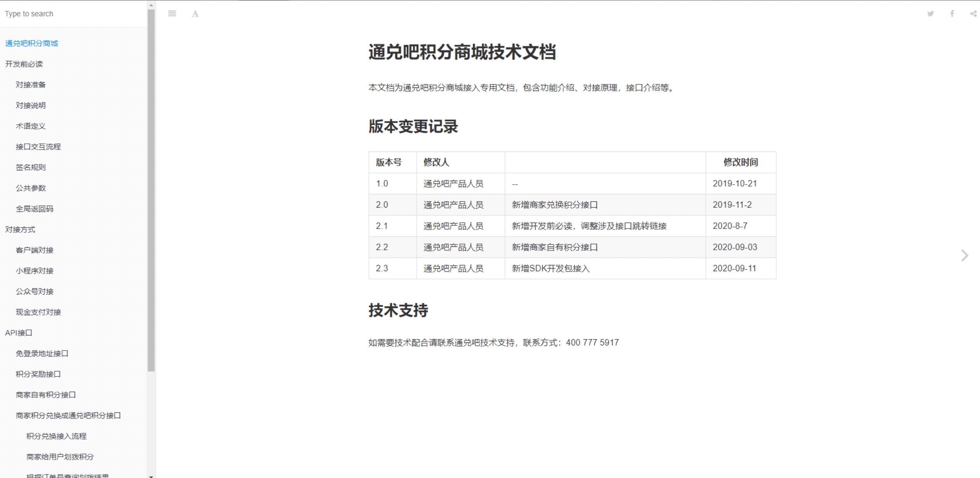Open the 小程序对接 page

34,270
